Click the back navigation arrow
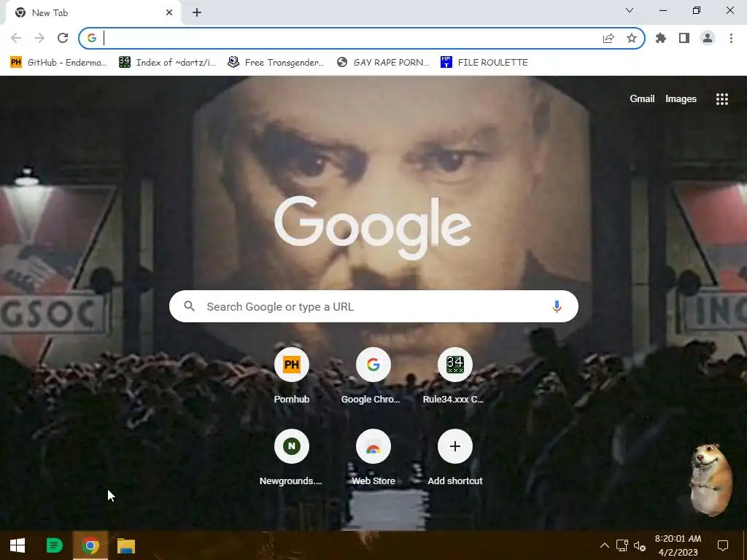Image resolution: width=747 pixels, height=560 pixels. click(x=16, y=38)
